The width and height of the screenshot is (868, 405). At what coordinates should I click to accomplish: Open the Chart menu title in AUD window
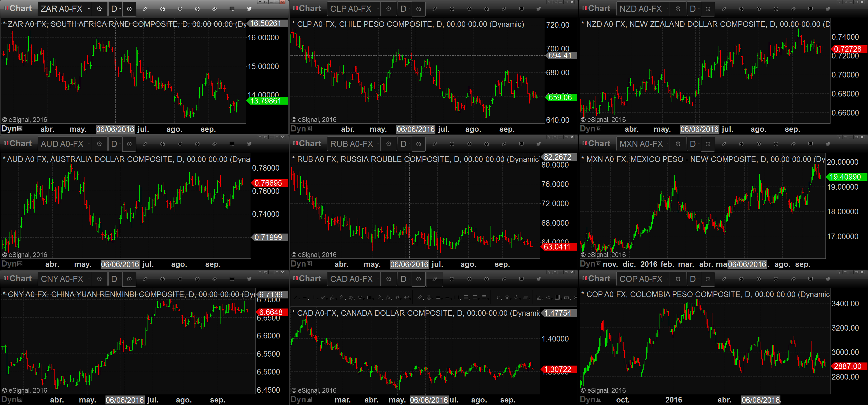pos(20,143)
